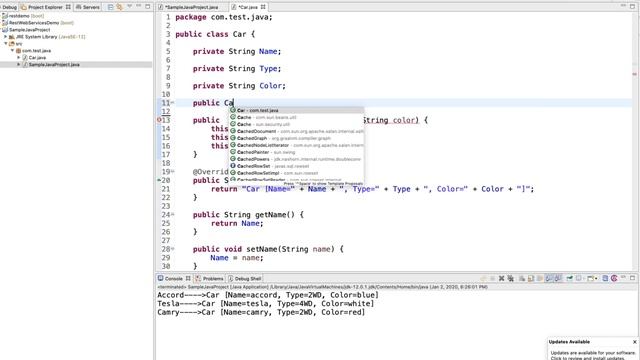Maximize the editor area
640x360 pixels.
(632, 7)
